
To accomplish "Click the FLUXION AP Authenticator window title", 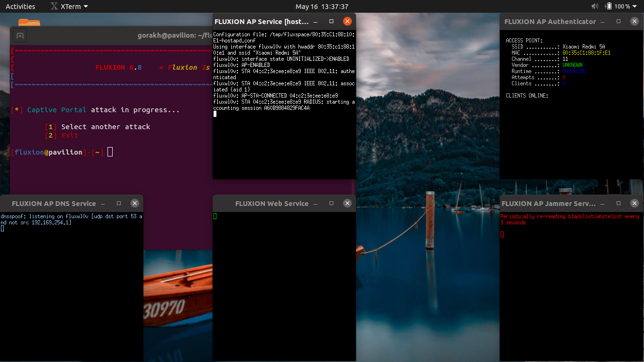I will coord(550,22).
